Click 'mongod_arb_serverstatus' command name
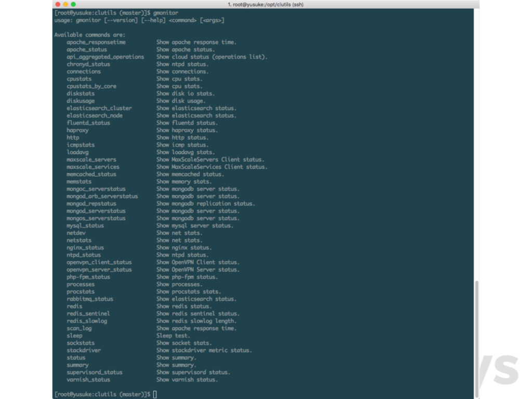532x399 pixels. pos(102,196)
